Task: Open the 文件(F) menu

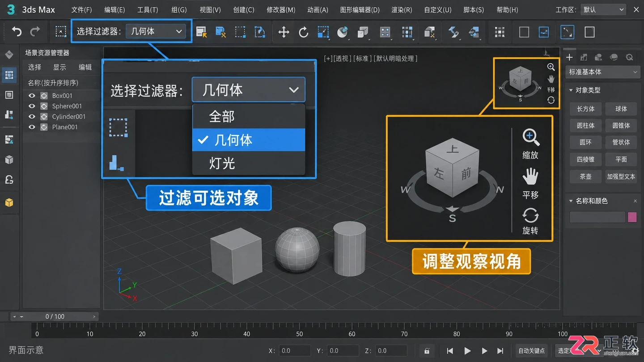Action: [x=82, y=9]
